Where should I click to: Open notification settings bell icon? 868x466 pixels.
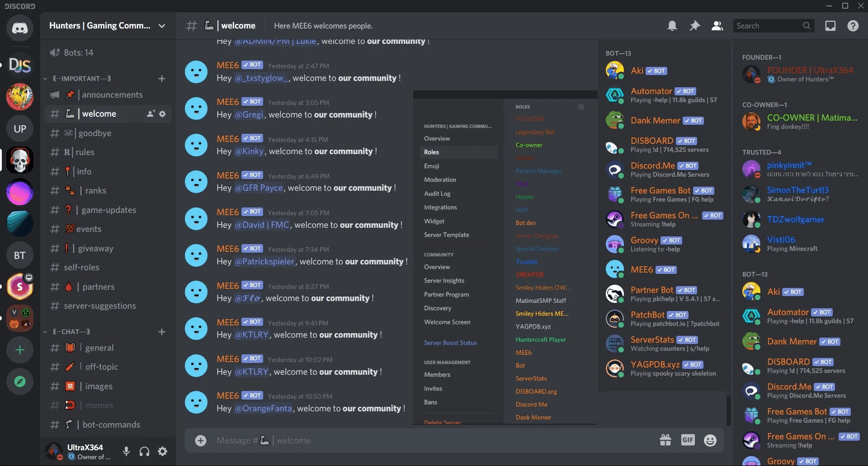tap(672, 26)
